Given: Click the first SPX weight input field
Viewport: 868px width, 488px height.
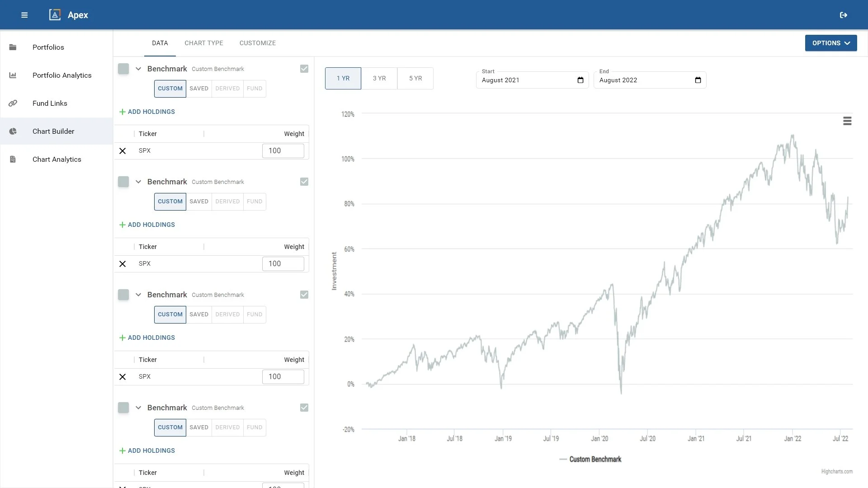Looking at the screenshot, I should pos(283,151).
